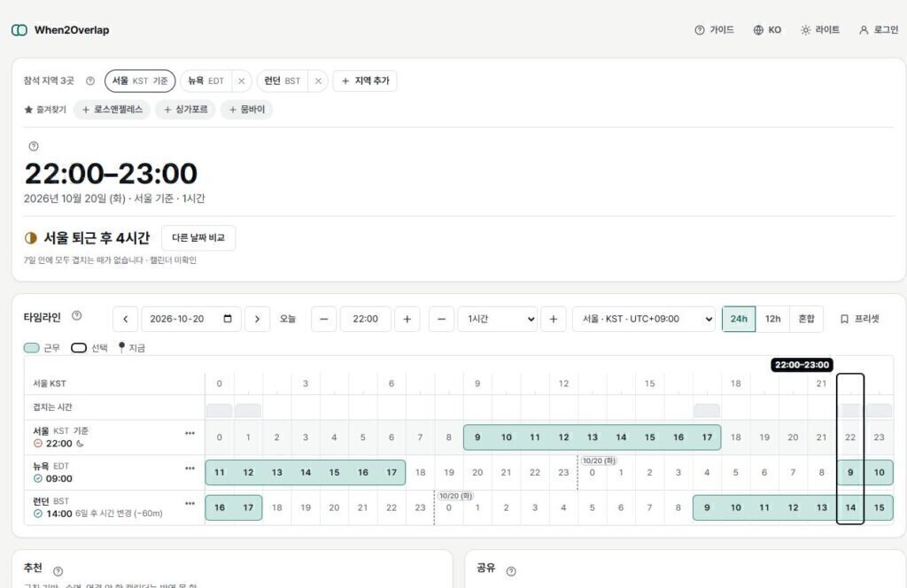Open the 1시간 duration dropdown

tap(498, 319)
